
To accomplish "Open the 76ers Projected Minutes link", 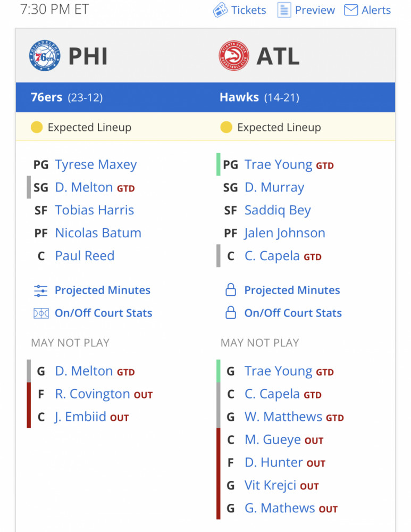I will coord(103,290).
